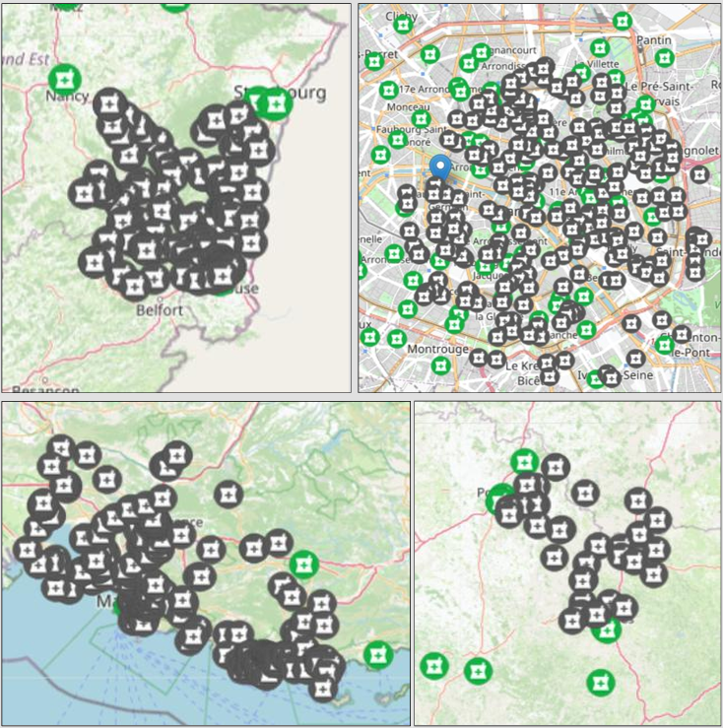Open the dark marker closest to Nancy
This screenshot has width=723, height=728.
(110, 101)
